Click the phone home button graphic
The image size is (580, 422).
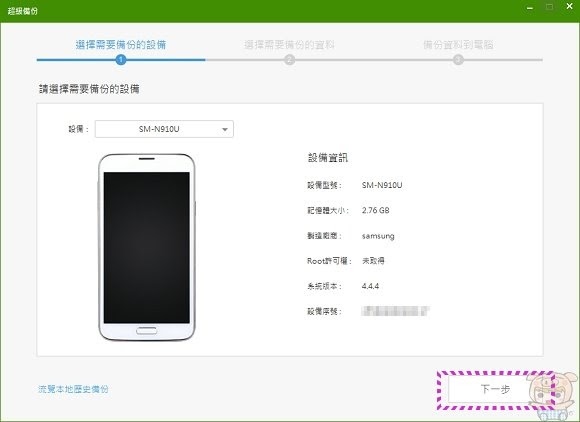(146, 331)
